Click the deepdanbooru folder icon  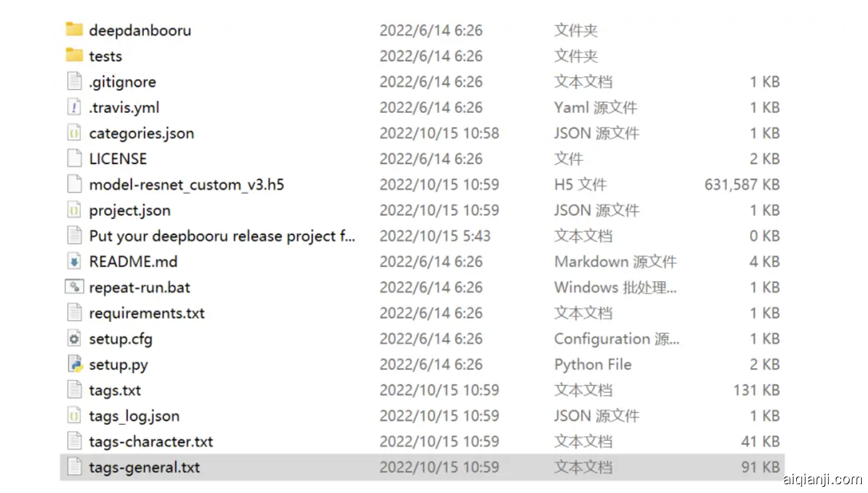74,30
